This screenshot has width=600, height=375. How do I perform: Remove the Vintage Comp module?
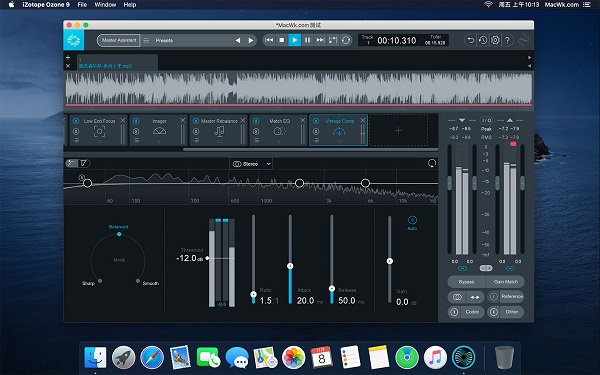pos(363,121)
